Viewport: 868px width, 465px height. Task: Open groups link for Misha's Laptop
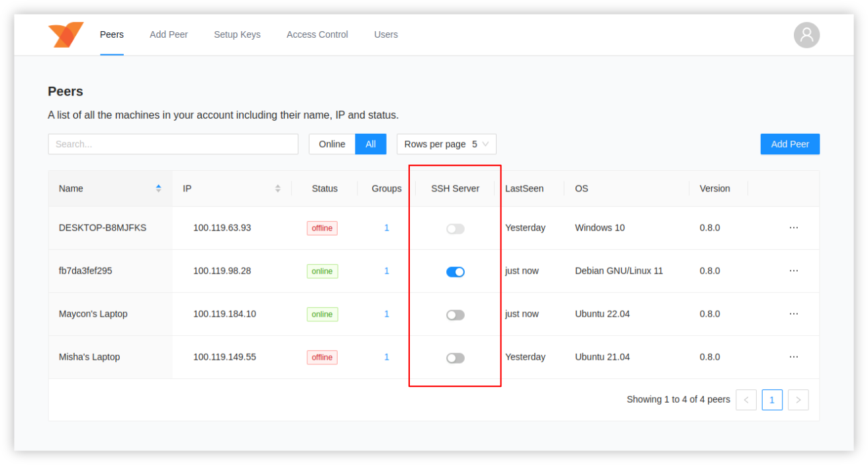tap(387, 357)
